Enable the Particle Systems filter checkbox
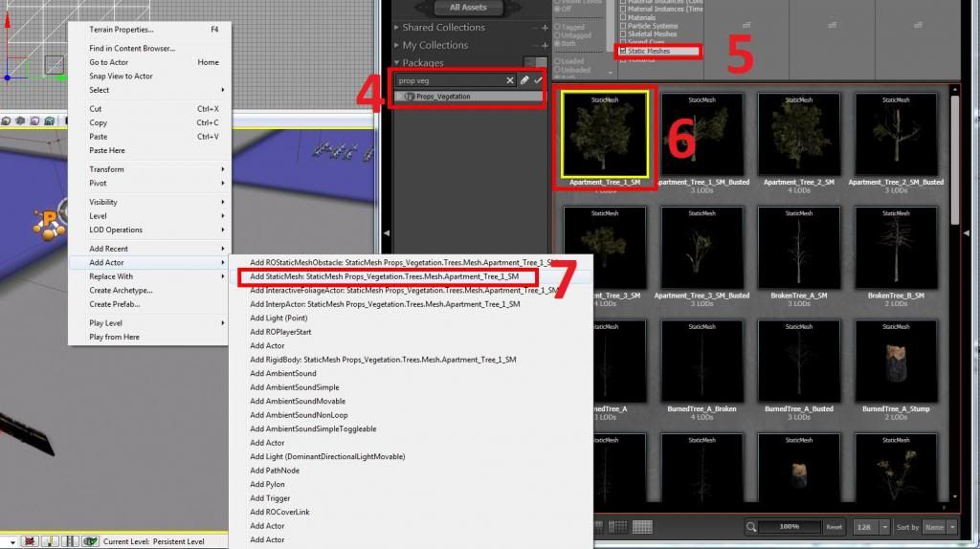This screenshot has width=980, height=549. click(x=624, y=25)
